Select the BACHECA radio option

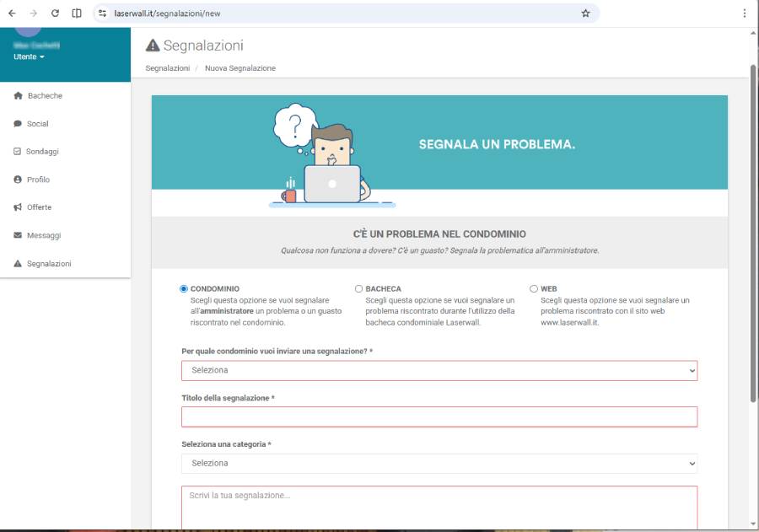click(x=358, y=288)
